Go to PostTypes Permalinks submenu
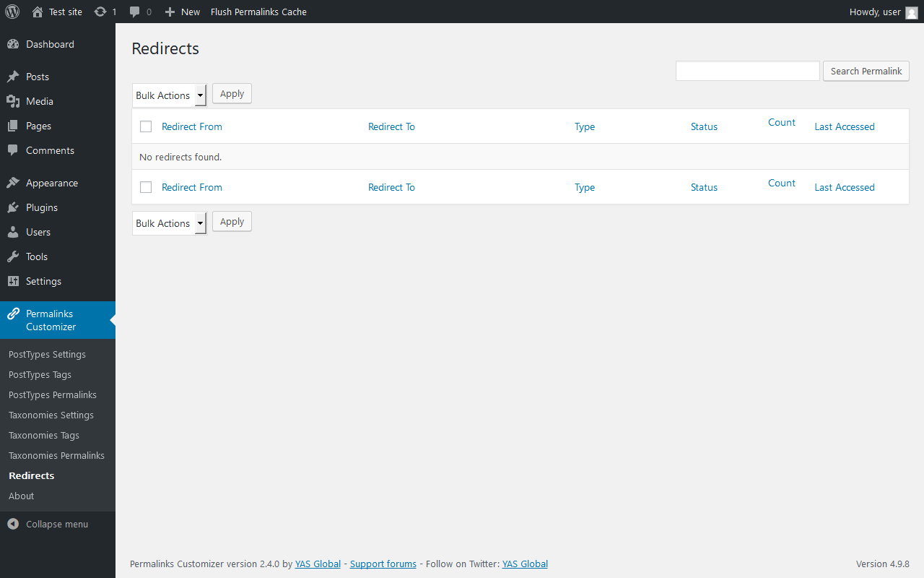 coord(53,394)
